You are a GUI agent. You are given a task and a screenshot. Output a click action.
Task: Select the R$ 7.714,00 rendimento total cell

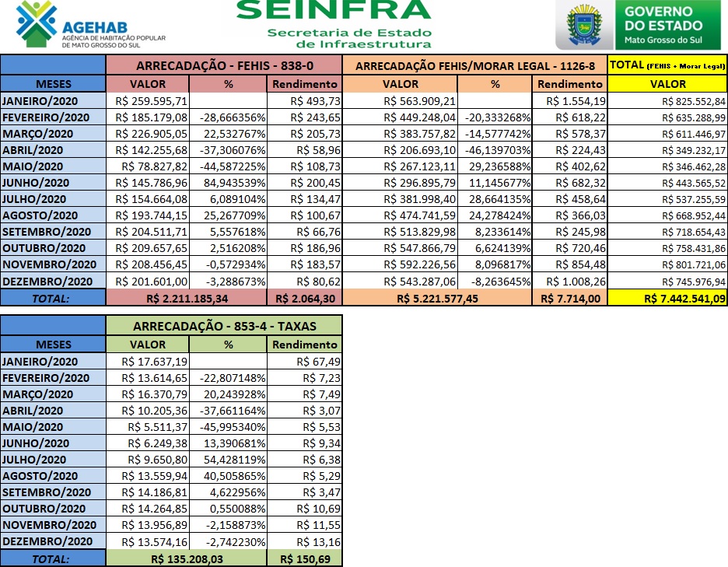tap(569, 297)
